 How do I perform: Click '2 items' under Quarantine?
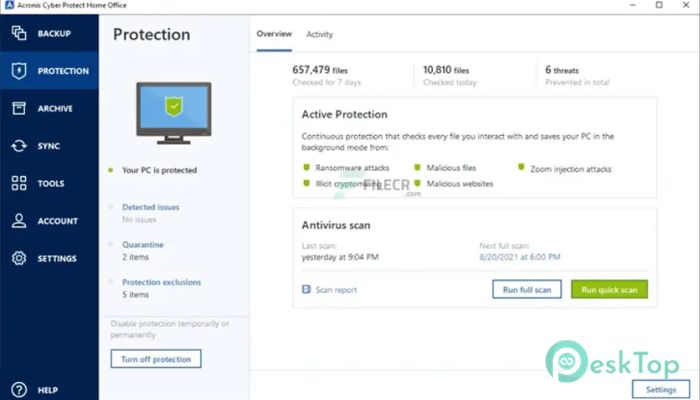pyautogui.click(x=135, y=257)
